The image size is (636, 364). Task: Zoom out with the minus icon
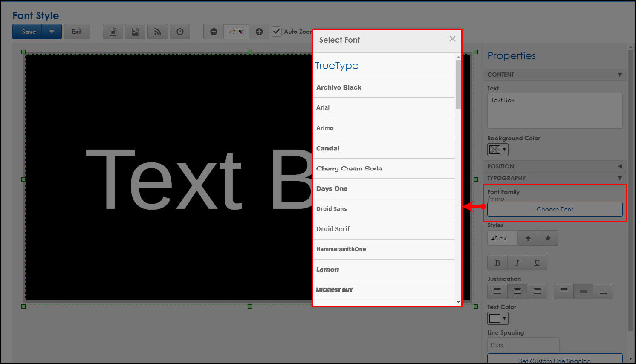click(213, 31)
